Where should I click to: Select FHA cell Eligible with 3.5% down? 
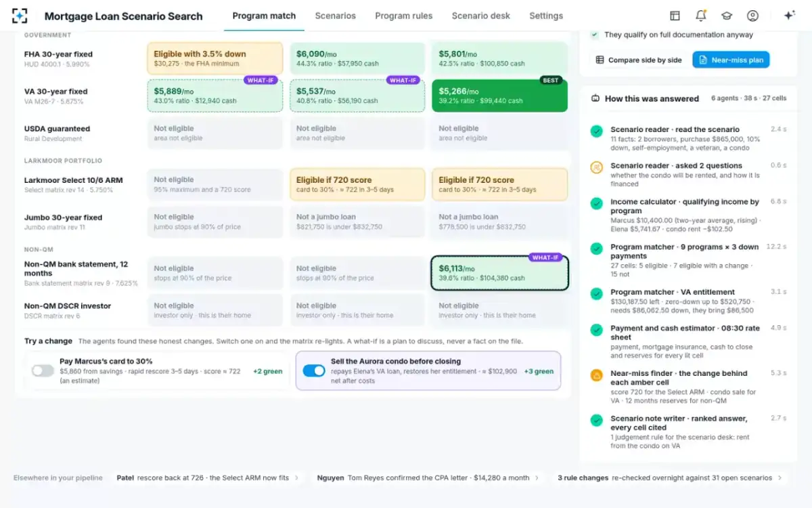point(215,58)
